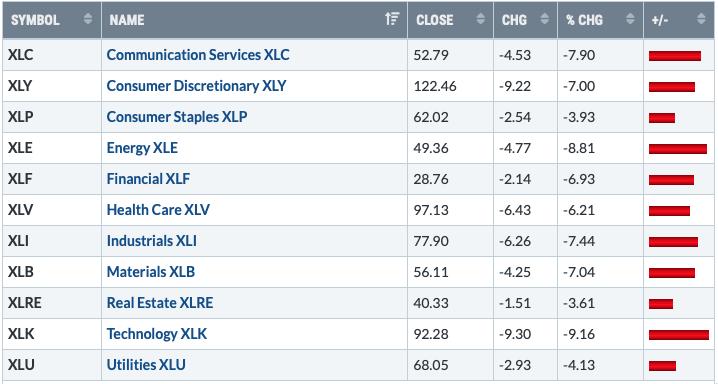Open Utilities XLU link
The width and height of the screenshot is (718, 384).
[x=146, y=365]
